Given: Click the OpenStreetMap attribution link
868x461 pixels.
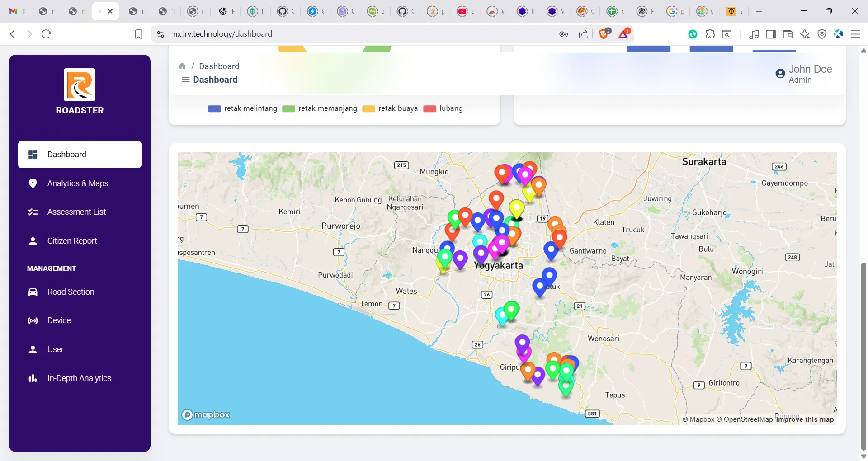Looking at the screenshot, I should pyautogui.click(x=745, y=419).
